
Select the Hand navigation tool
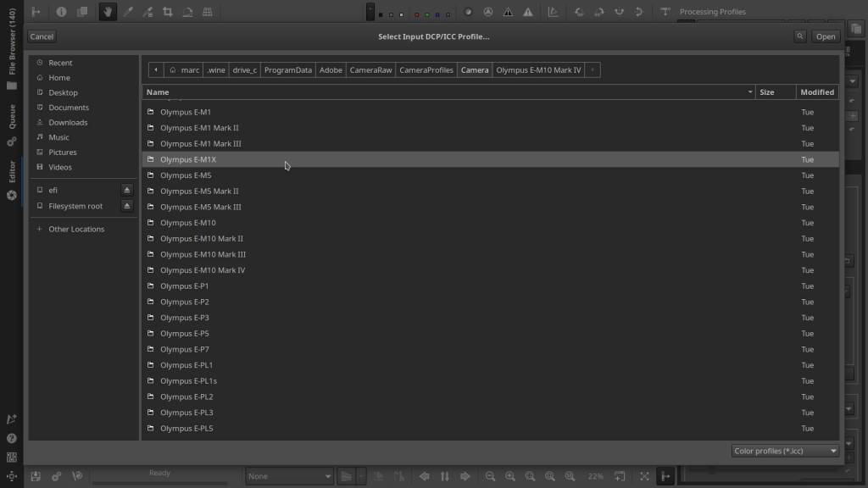[x=108, y=12]
